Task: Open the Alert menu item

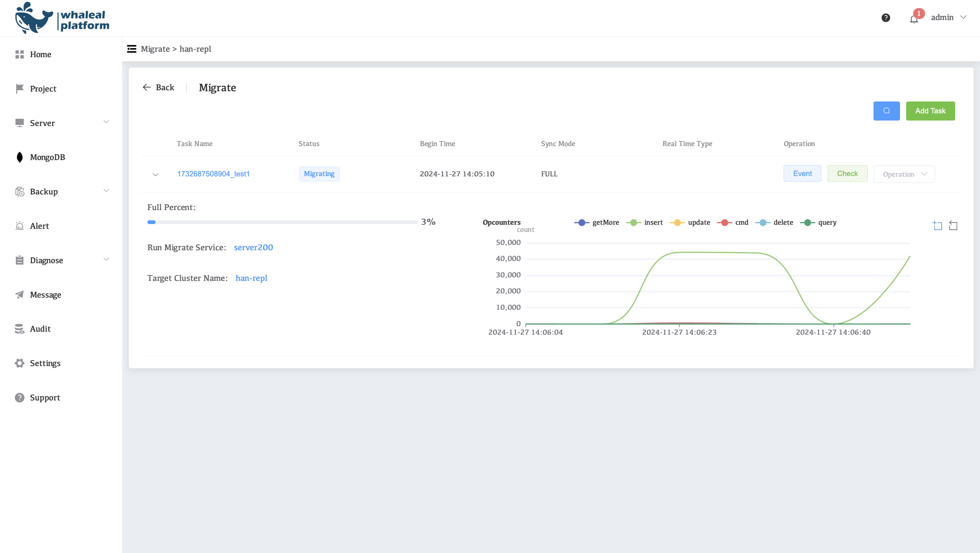Action: pyautogui.click(x=39, y=226)
